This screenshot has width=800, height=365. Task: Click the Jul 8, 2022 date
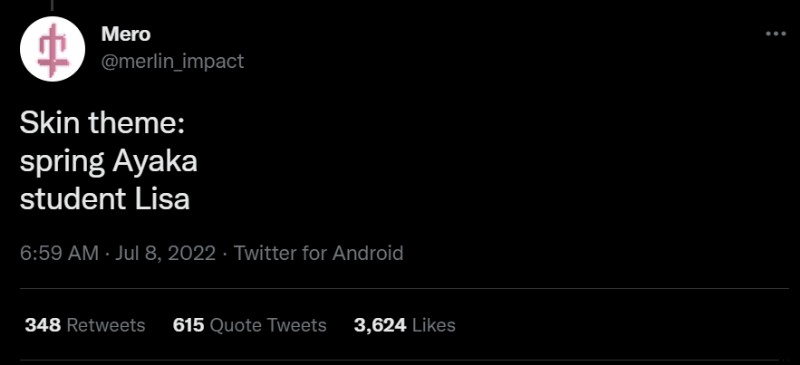[x=165, y=253]
